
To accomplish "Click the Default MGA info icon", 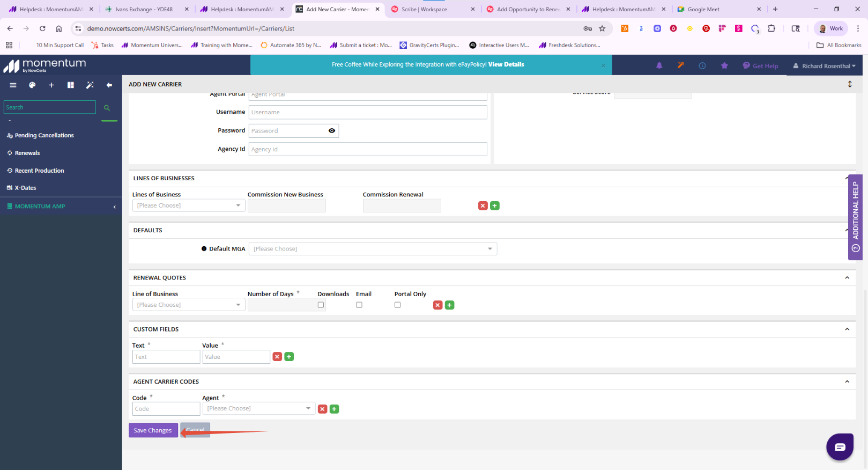I will point(204,249).
